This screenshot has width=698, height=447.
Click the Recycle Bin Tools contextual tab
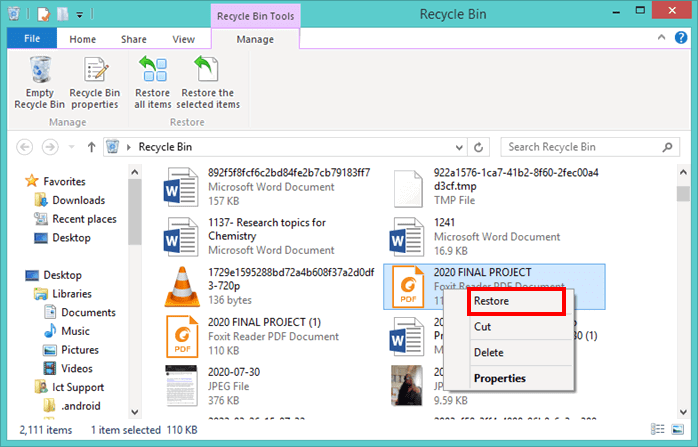tap(256, 16)
